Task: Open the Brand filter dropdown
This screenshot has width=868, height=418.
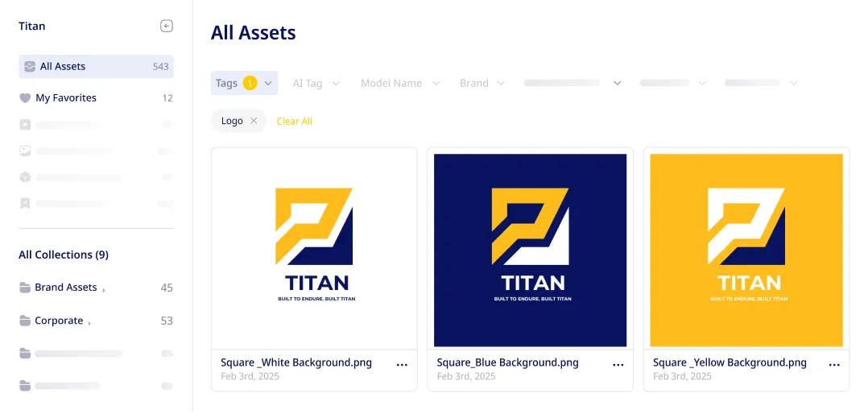Action: pos(482,83)
